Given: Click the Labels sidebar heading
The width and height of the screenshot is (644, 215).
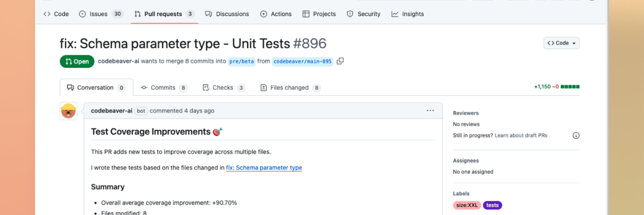Looking at the screenshot, I should pos(461,193).
